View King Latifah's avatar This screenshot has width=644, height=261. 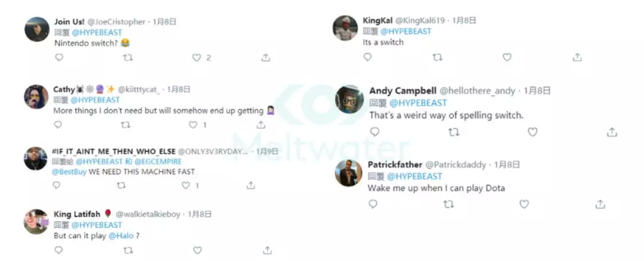pos(36,221)
